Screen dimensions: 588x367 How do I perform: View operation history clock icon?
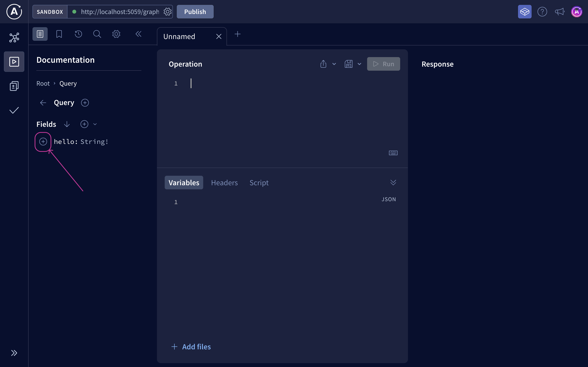pyautogui.click(x=78, y=34)
